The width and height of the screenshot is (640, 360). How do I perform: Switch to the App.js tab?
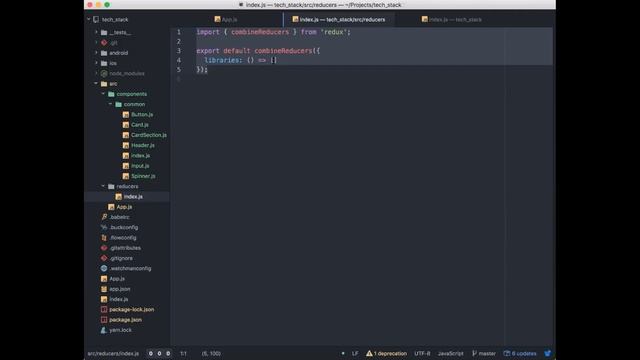[226, 19]
